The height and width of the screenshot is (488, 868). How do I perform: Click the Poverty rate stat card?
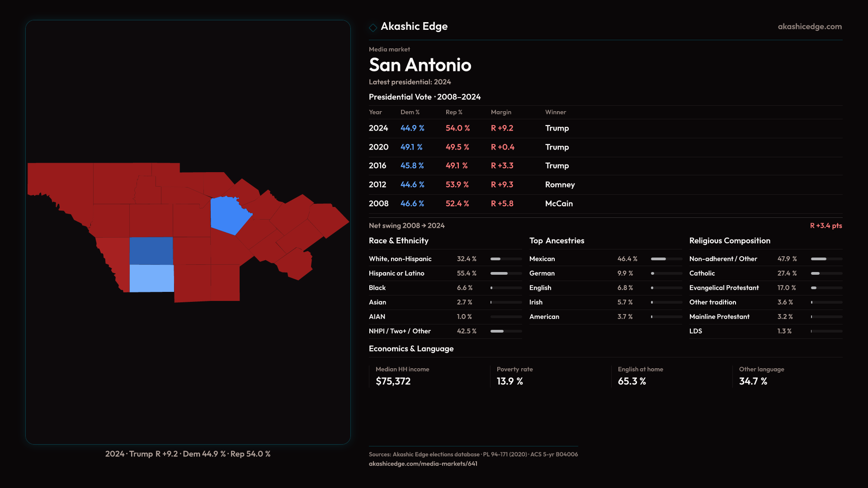514,376
